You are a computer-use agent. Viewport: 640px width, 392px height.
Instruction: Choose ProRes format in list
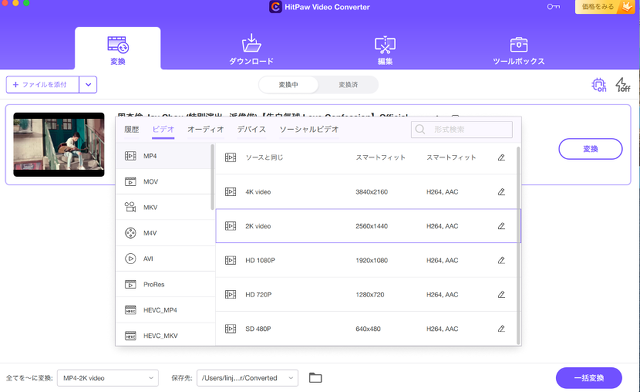[x=165, y=285]
